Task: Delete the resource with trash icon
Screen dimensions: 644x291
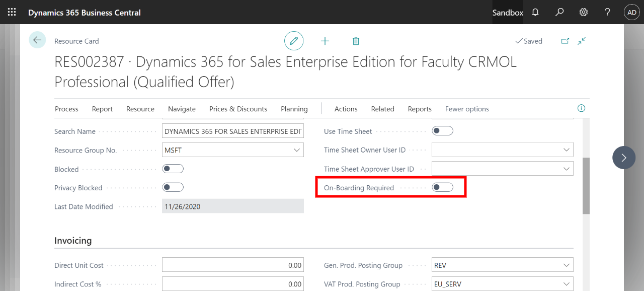Action: pyautogui.click(x=356, y=41)
